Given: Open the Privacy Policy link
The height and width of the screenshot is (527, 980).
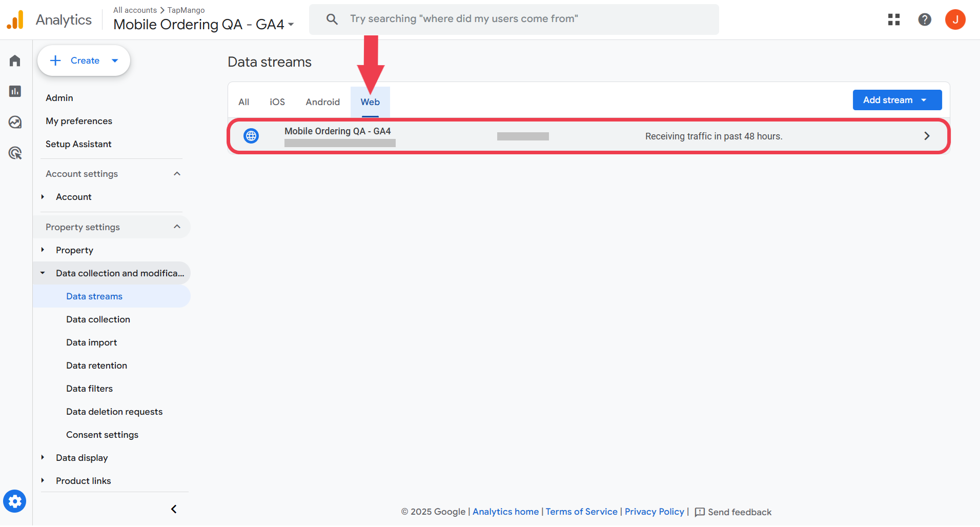Looking at the screenshot, I should coord(654,512).
